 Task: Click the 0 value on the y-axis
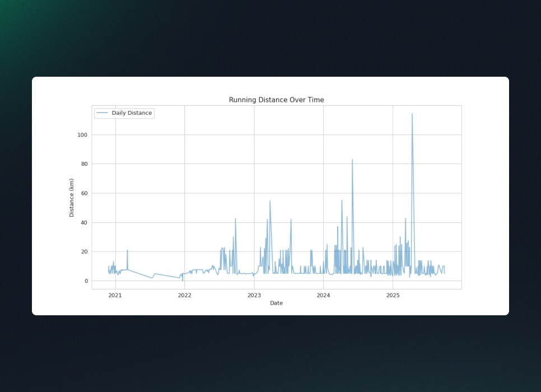(x=86, y=281)
